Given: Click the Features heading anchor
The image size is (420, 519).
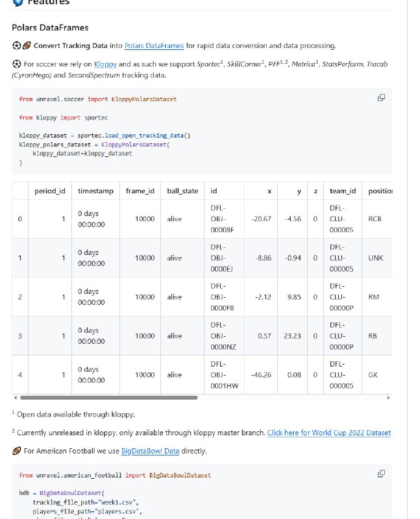Looking at the screenshot, I should (x=45, y=2).
